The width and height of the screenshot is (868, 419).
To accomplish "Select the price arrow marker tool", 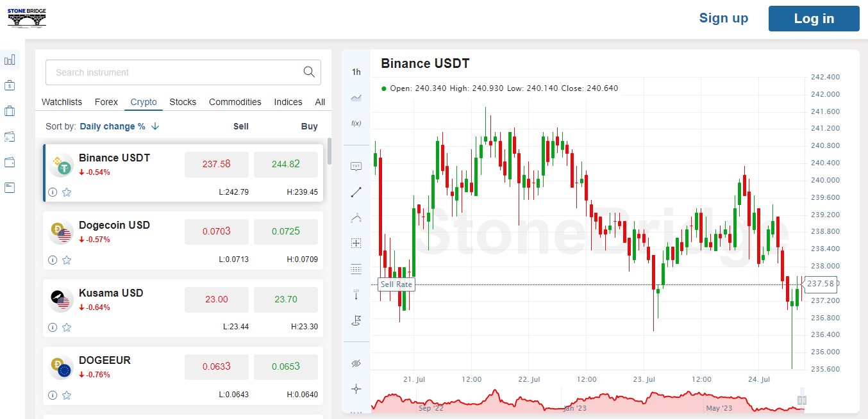I will click(x=356, y=295).
